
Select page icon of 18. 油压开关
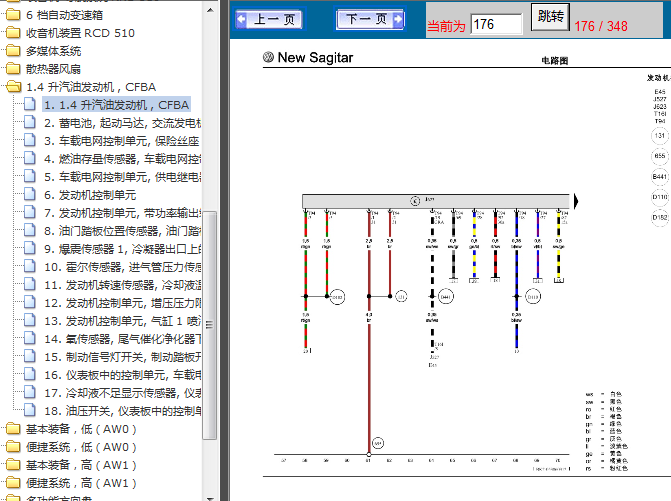click(30, 410)
